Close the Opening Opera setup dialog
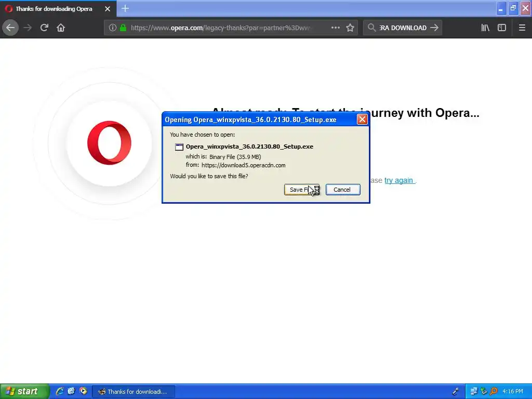The height and width of the screenshot is (399, 532). [x=362, y=119]
